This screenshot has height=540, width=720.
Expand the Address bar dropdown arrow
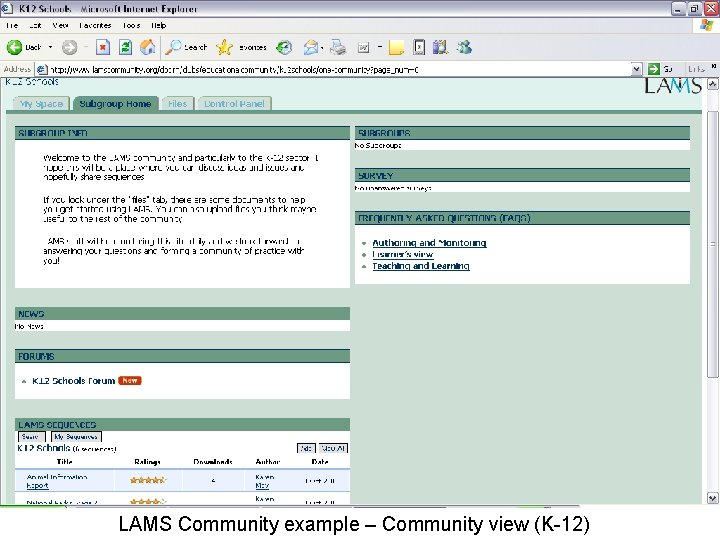tap(636, 70)
